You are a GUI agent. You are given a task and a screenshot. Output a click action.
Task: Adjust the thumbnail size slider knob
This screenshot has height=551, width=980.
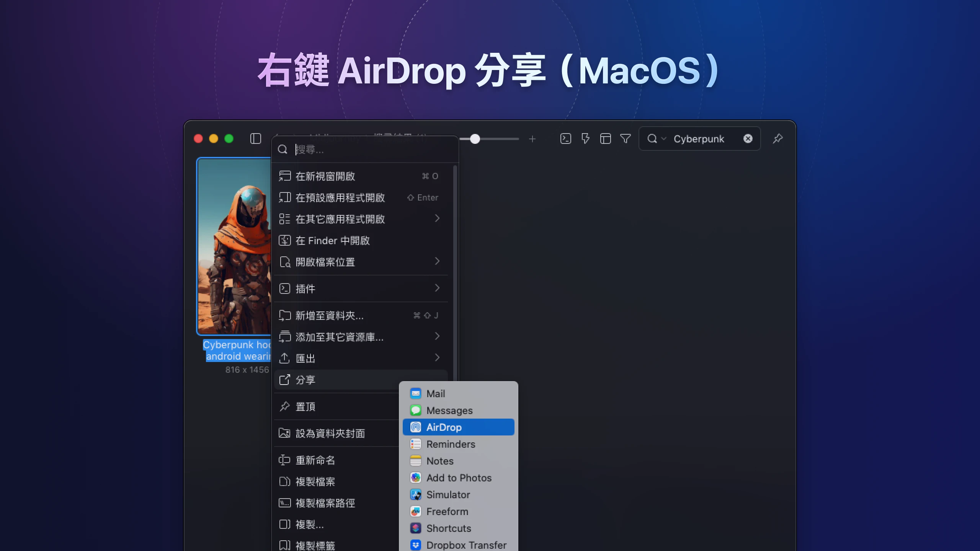point(475,139)
